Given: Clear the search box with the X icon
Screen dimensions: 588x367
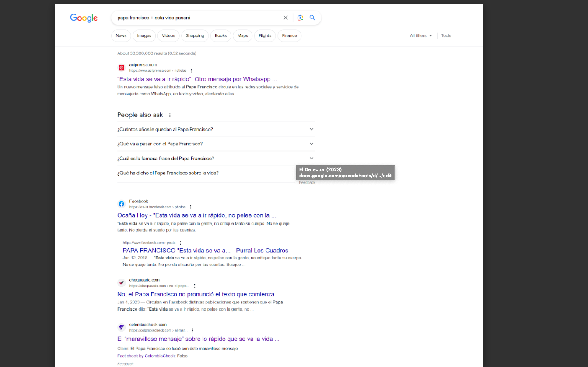Looking at the screenshot, I should [x=286, y=18].
